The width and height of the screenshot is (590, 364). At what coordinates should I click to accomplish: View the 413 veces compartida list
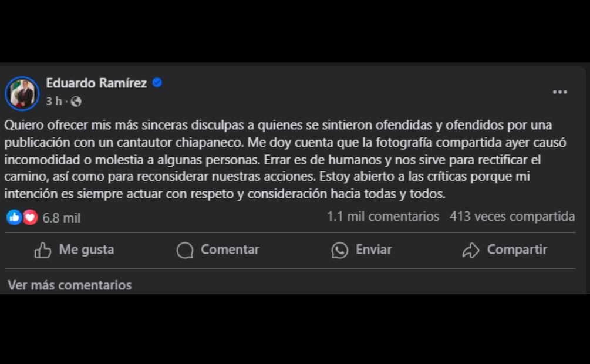pos(512,217)
